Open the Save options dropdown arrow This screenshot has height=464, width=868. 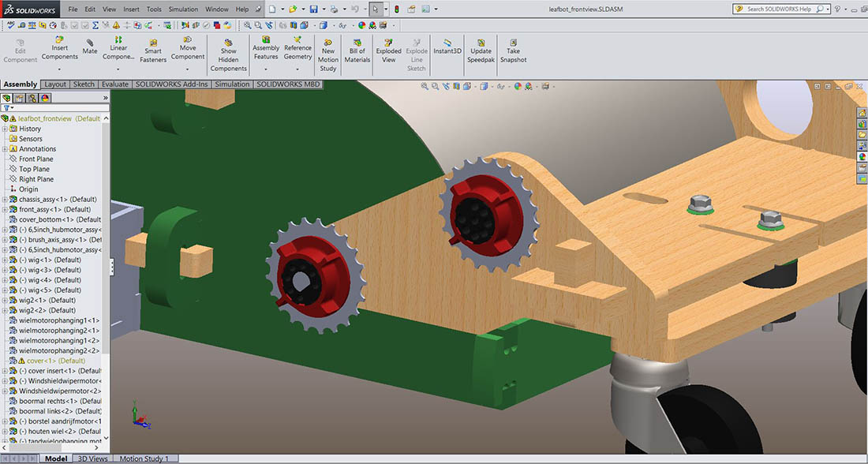point(324,9)
